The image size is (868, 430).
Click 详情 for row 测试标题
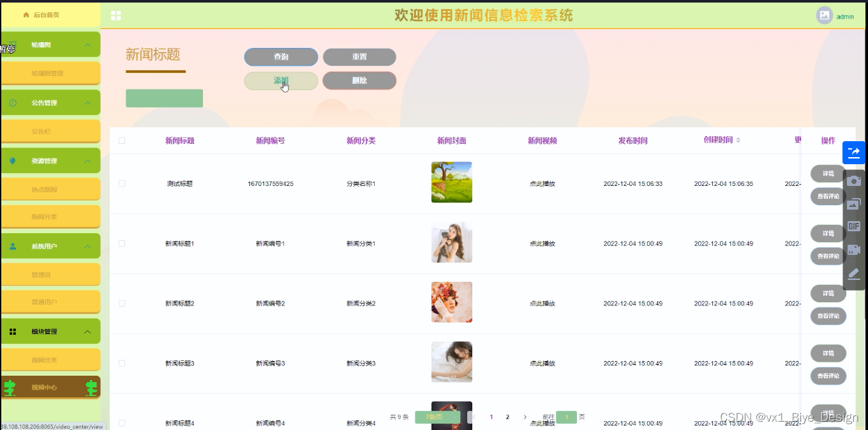[828, 174]
